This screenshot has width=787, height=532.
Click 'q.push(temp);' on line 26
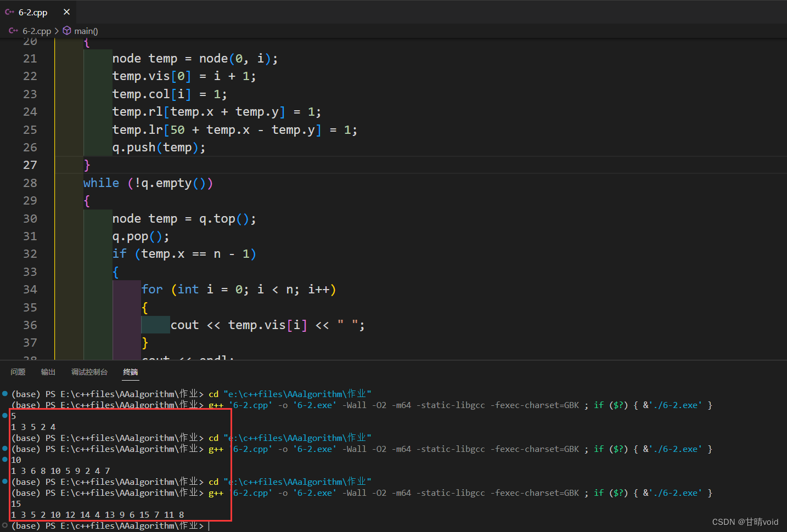tap(159, 148)
